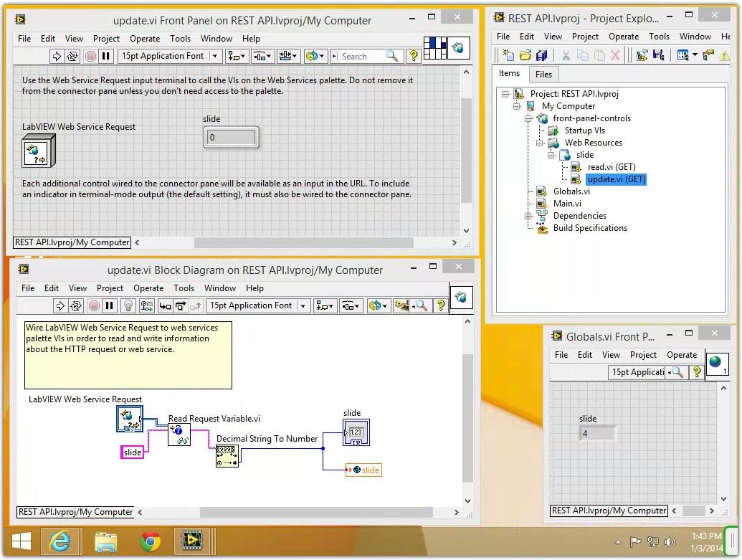This screenshot has height=560, width=742.
Task: Open Align Objects dropdown in Front Panel
Action: [x=237, y=56]
